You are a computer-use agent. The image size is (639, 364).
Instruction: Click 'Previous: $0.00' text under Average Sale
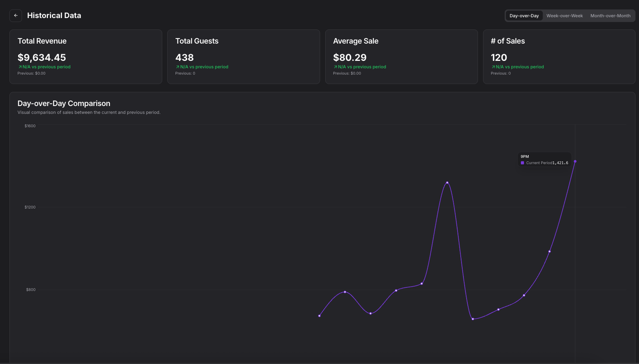click(x=347, y=73)
